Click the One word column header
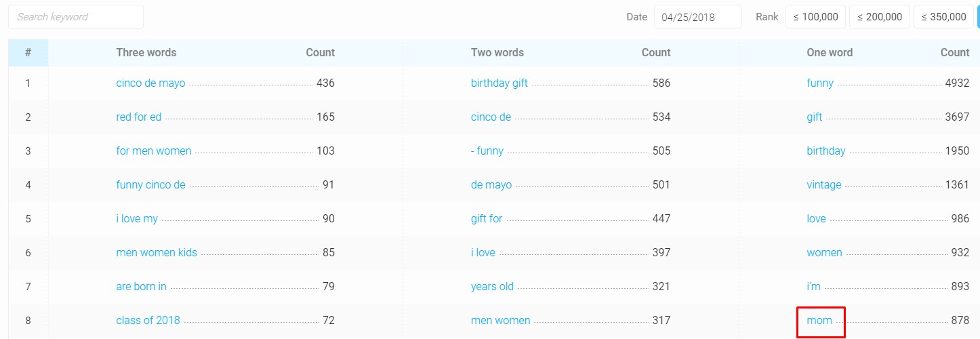980x339 pixels. 830,53
